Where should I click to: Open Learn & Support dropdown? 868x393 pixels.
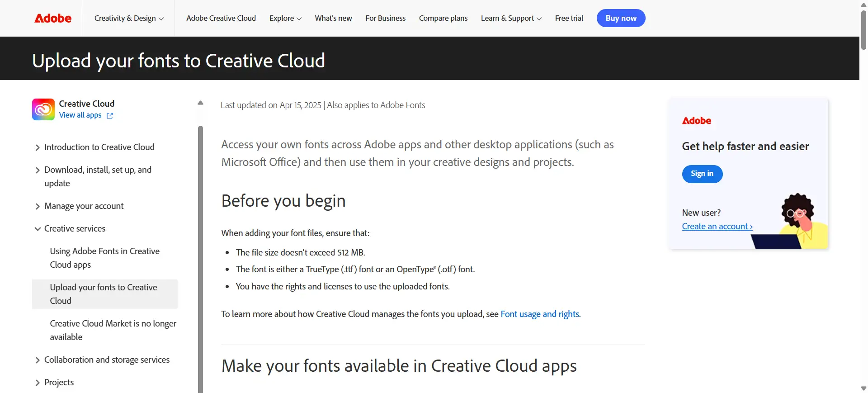point(511,18)
